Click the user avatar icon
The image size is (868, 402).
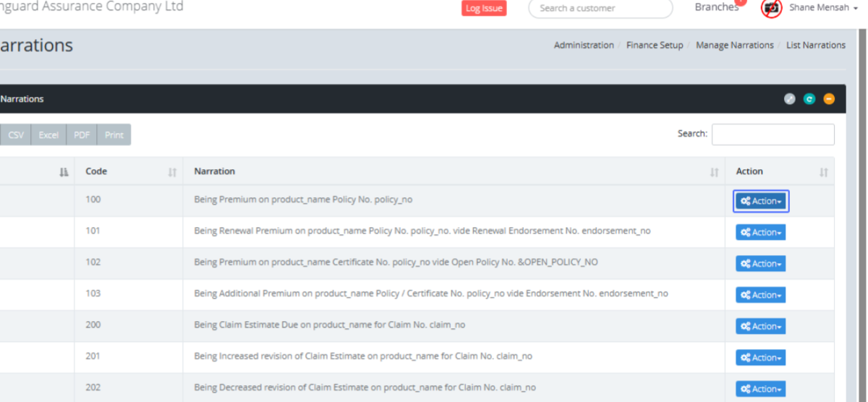click(772, 8)
